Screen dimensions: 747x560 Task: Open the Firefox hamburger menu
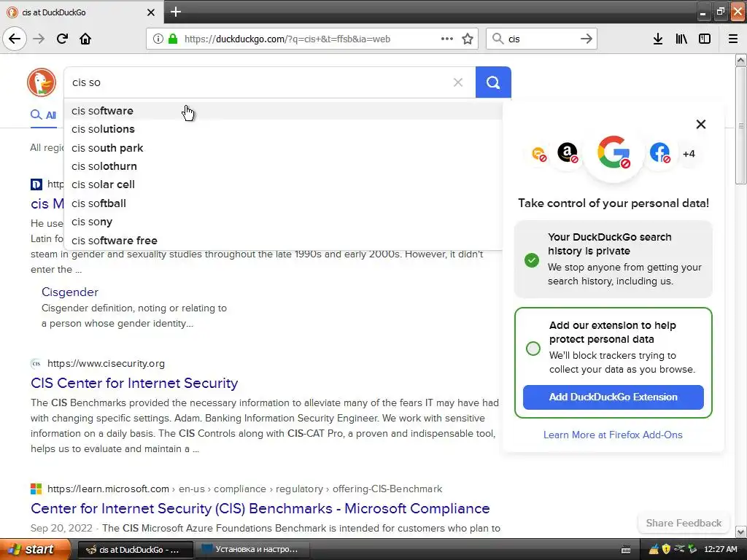point(733,39)
